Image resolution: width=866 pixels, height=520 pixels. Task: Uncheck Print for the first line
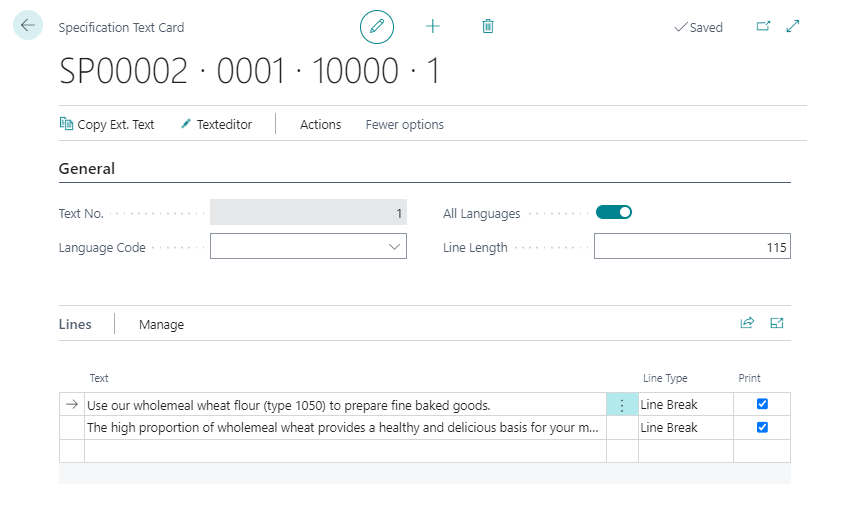762,404
